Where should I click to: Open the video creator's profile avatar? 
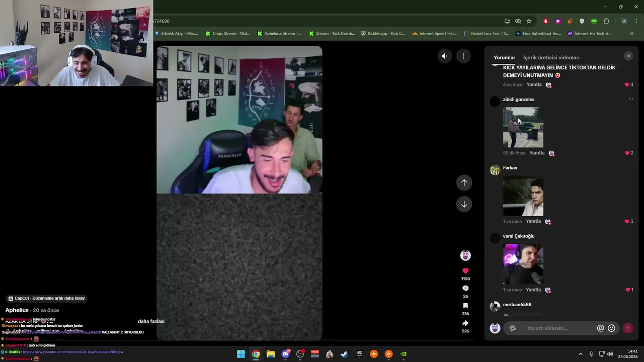(x=465, y=255)
